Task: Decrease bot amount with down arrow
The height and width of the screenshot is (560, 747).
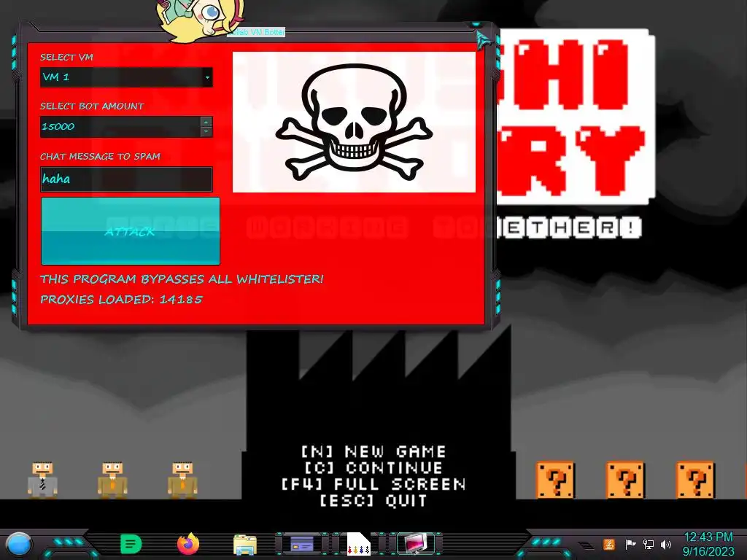Action: (x=206, y=131)
